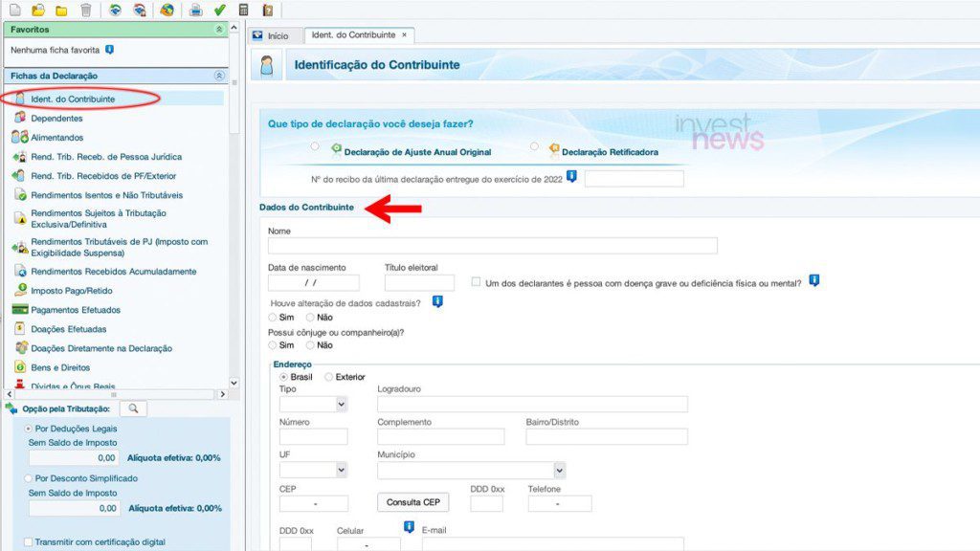Select Ident. do Contribuinte in sidebar
This screenshot has width=980, height=551.
click(x=73, y=99)
